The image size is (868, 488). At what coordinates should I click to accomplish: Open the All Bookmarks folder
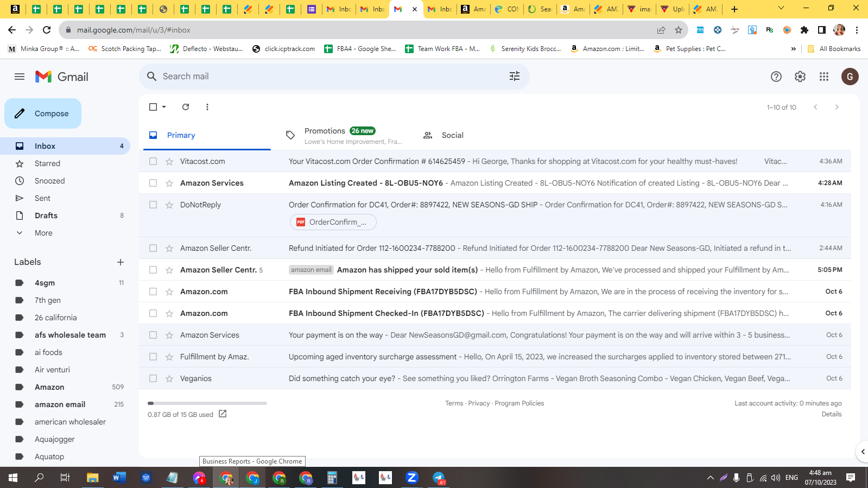834,49
